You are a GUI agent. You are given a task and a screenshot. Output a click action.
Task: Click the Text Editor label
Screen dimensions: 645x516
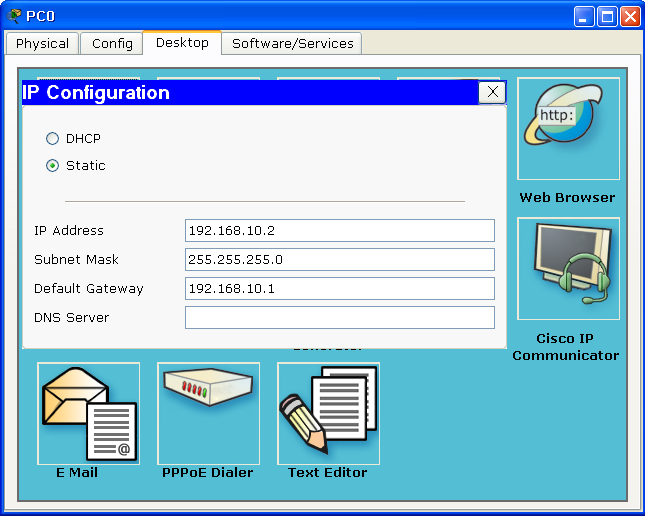coord(327,472)
